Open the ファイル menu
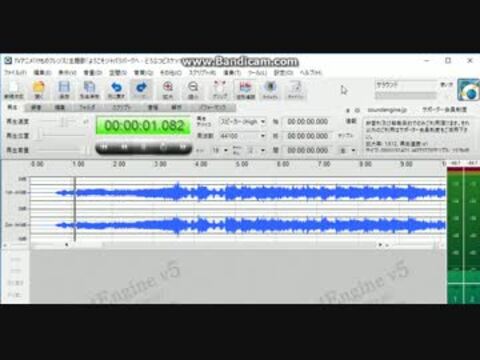Viewport: 480px width, 360px height. 15,72
